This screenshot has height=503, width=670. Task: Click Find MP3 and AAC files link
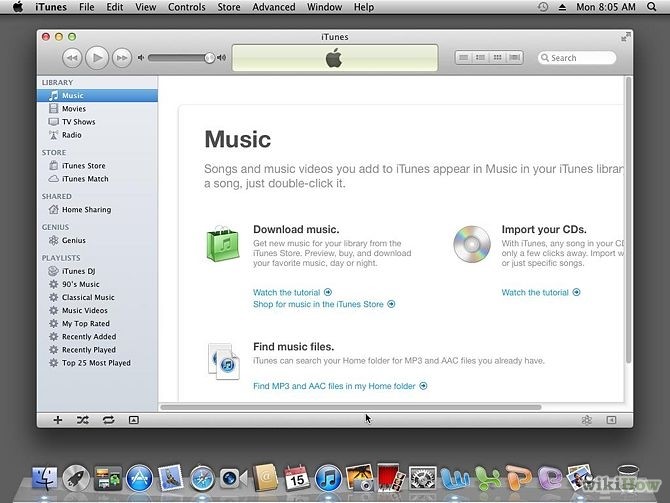click(x=340, y=386)
